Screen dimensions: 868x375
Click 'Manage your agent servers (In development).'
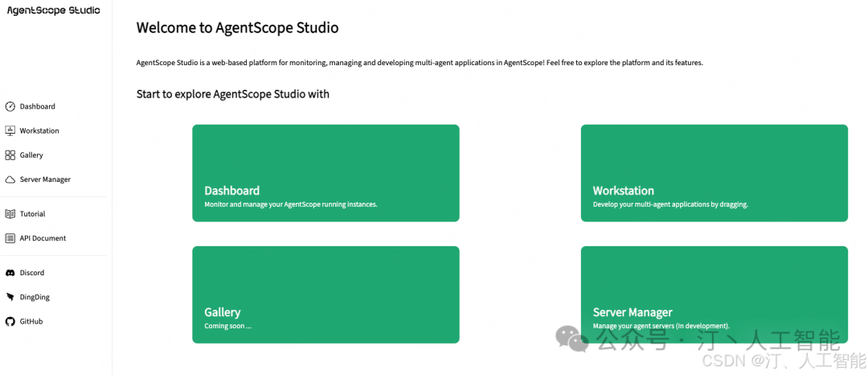point(661,326)
